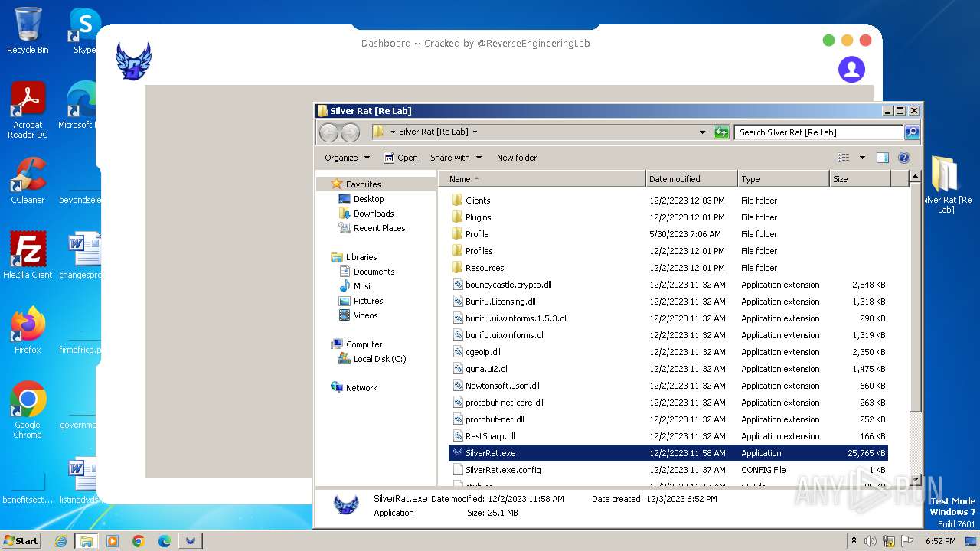This screenshot has height=551, width=980.
Task: Open Explorer help
Action: click(x=904, y=158)
